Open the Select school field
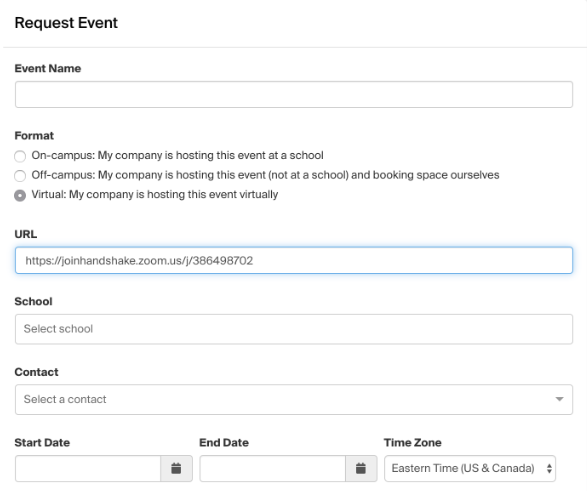 pyautogui.click(x=294, y=329)
